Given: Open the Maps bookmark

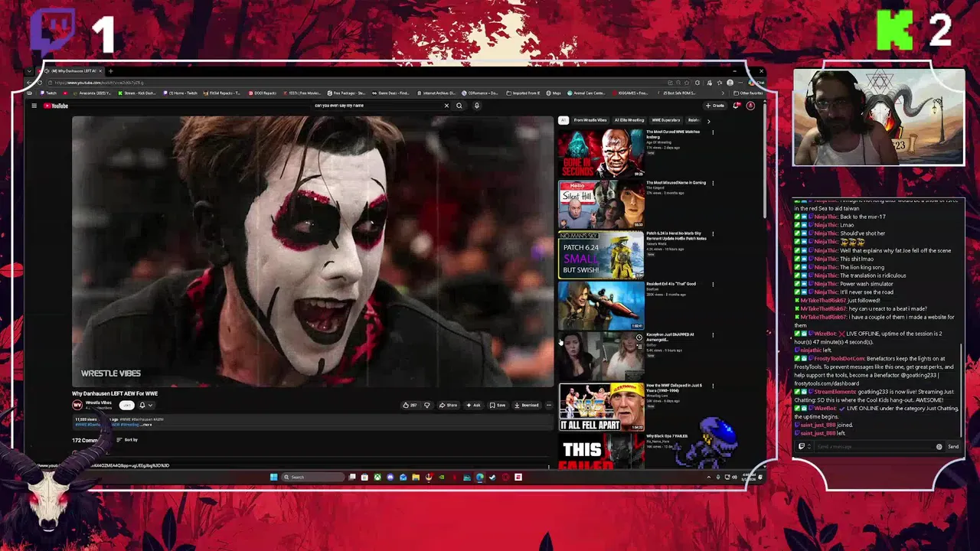Looking at the screenshot, I should [x=554, y=93].
